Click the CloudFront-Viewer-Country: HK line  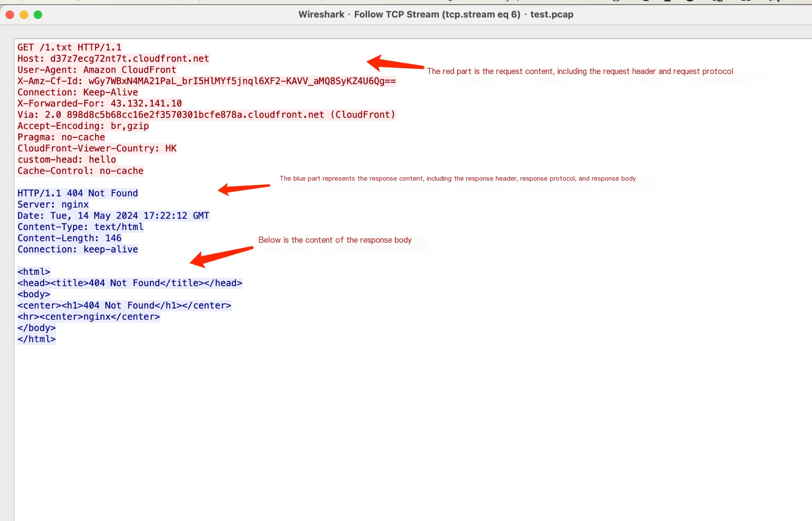pos(97,148)
